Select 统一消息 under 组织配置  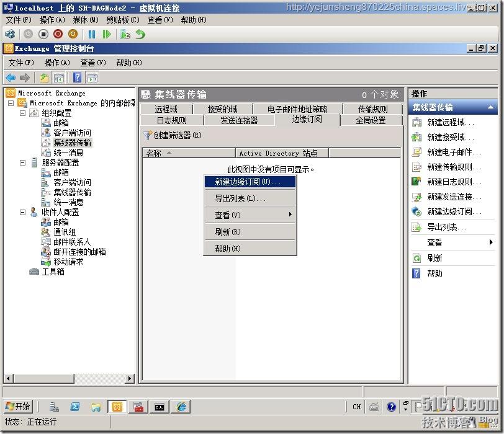(68, 153)
